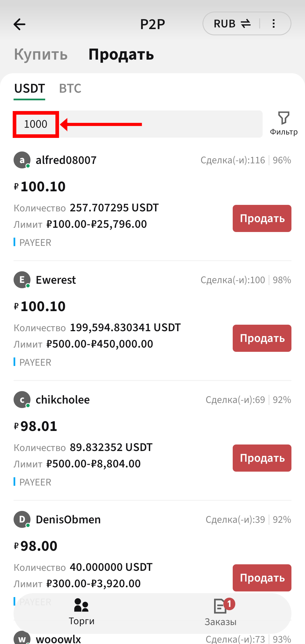Click Продать button for DenisObmen offer
Image resolution: width=305 pixels, height=644 pixels.
(x=262, y=578)
